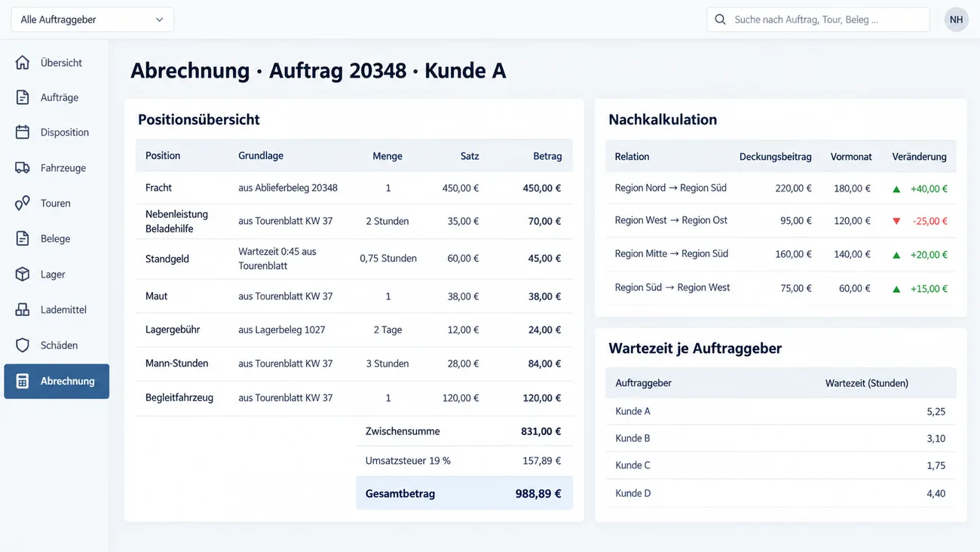980x552 pixels.
Task: Click the Satz column header
Action: click(470, 156)
